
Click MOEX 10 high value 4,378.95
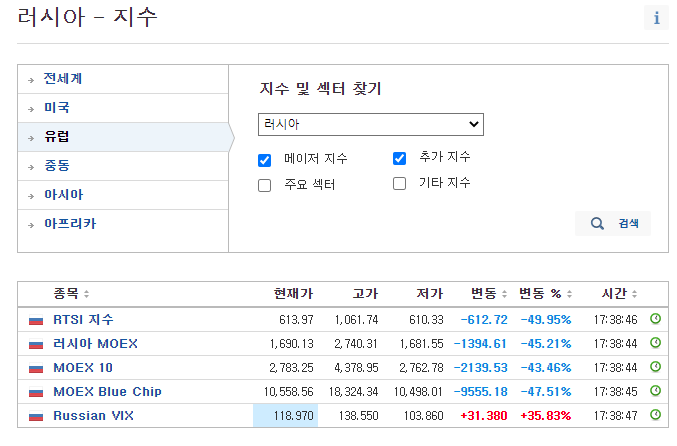356,368
